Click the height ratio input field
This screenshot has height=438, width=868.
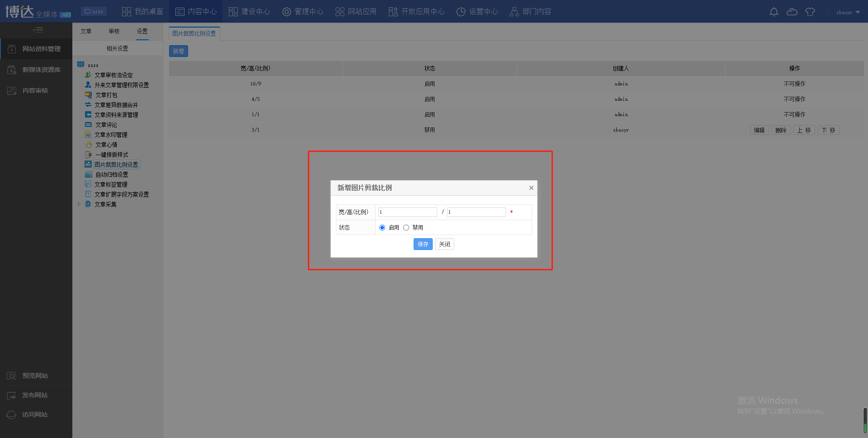(x=476, y=212)
